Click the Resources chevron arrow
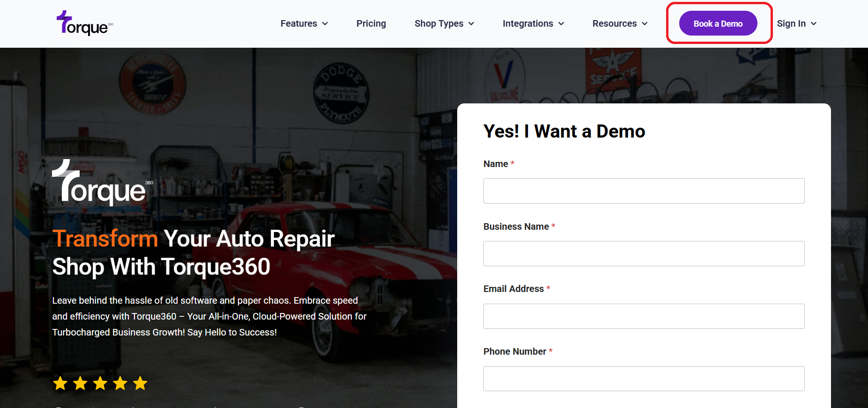This screenshot has height=408, width=868. [x=645, y=24]
